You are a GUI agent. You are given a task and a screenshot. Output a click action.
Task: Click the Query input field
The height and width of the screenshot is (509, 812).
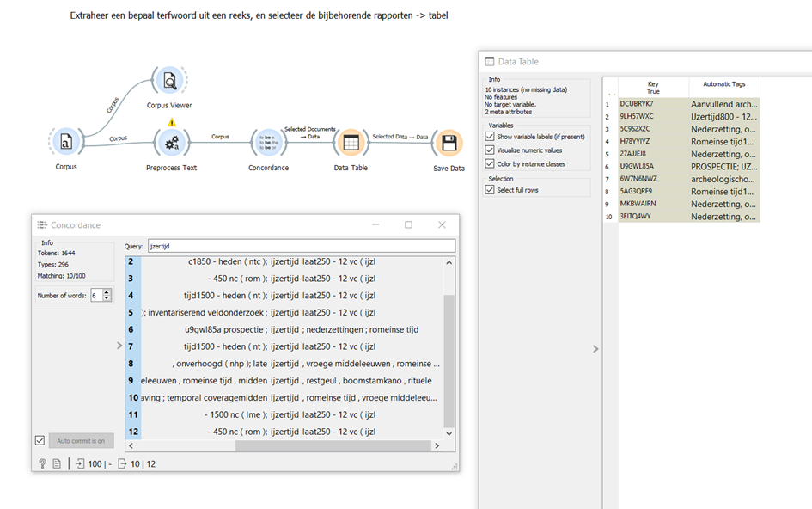click(x=301, y=246)
